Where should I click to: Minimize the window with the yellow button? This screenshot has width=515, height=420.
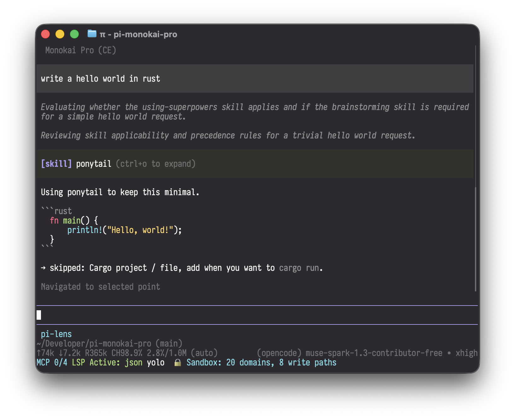pos(60,34)
